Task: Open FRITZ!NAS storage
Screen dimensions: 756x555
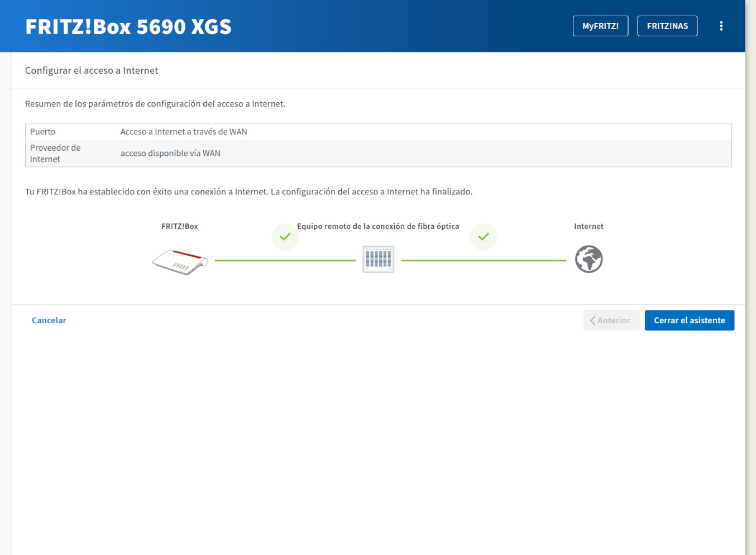Action: coord(667,26)
